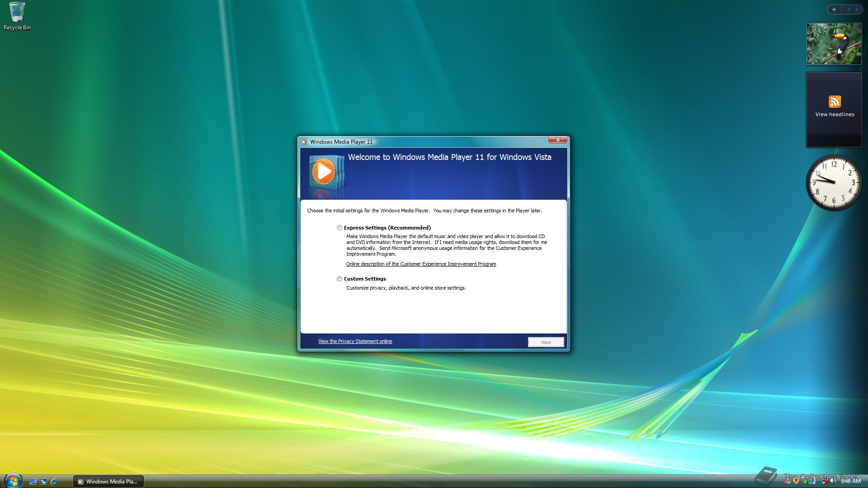Image resolution: width=868 pixels, height=488 pixels.
Task: Click the Windows Start orb
Action: tap(13, 480)
